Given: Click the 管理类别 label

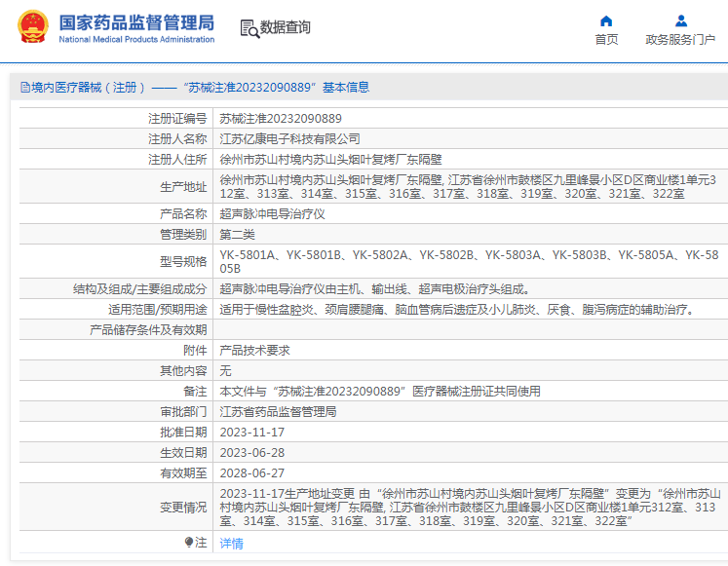Looking at the screenshot, I should pyautogui.click(x=183, y=234).
